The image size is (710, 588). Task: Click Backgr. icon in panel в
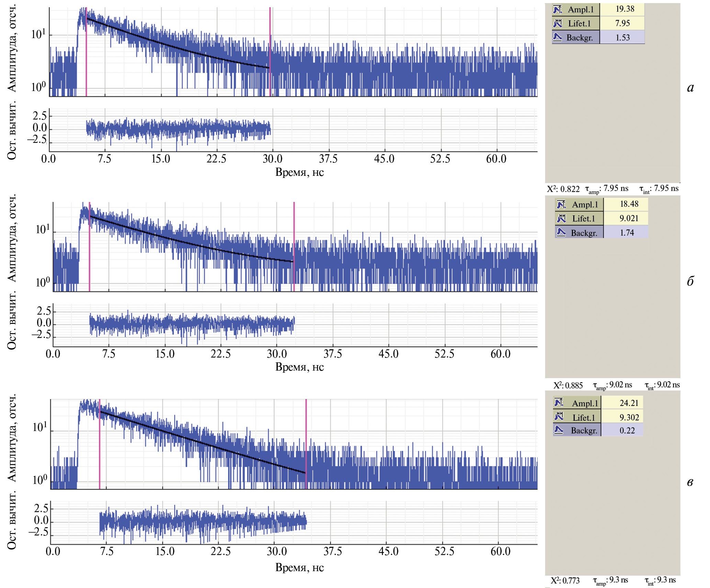[x=559, y=430]
